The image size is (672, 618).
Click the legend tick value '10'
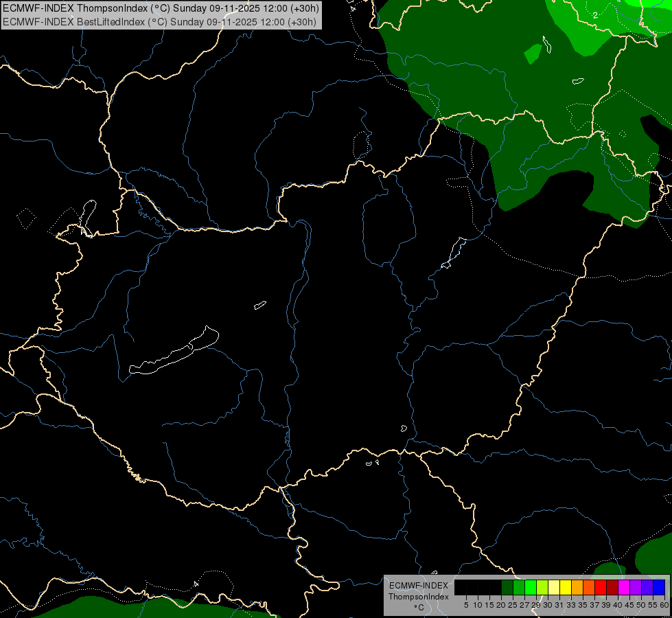coord(478,605)
